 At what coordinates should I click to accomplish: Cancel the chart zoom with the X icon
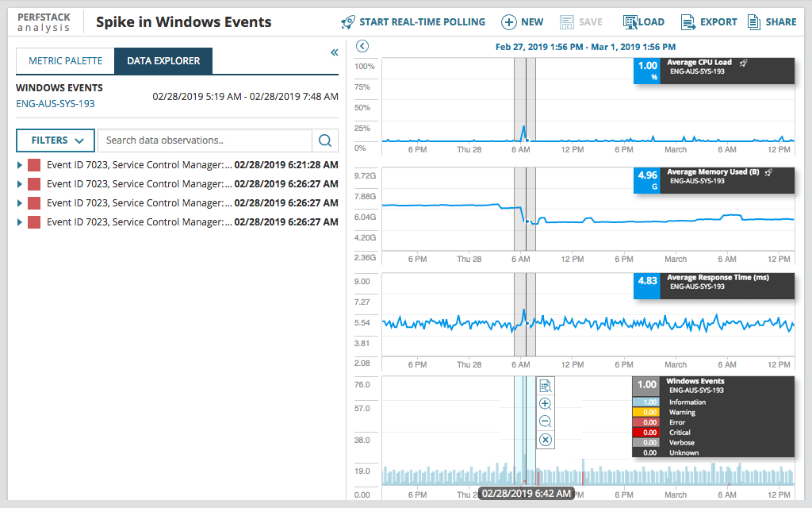point(545,439)
